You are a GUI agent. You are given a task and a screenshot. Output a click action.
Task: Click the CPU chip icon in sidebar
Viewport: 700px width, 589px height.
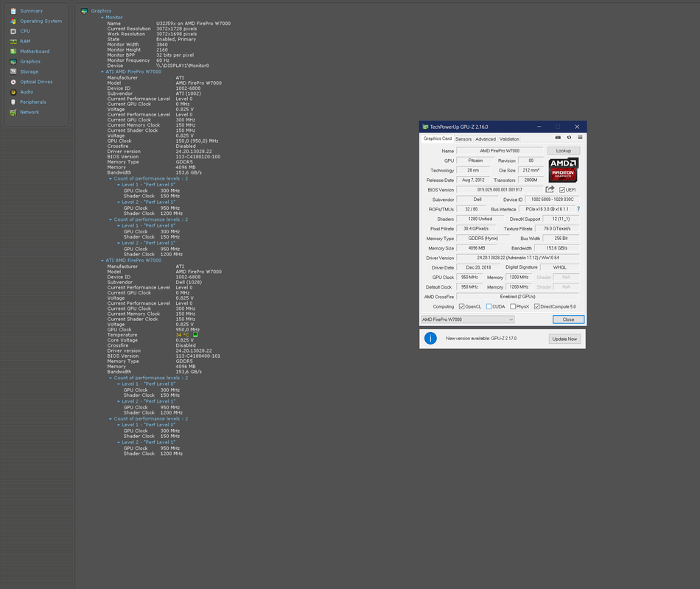pos(13,31)
